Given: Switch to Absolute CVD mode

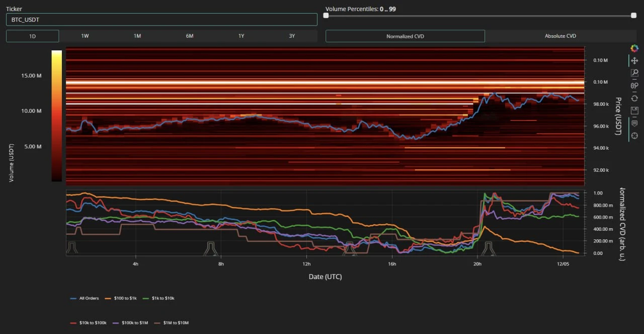Looking at the screenshot, I should (560, 36).
